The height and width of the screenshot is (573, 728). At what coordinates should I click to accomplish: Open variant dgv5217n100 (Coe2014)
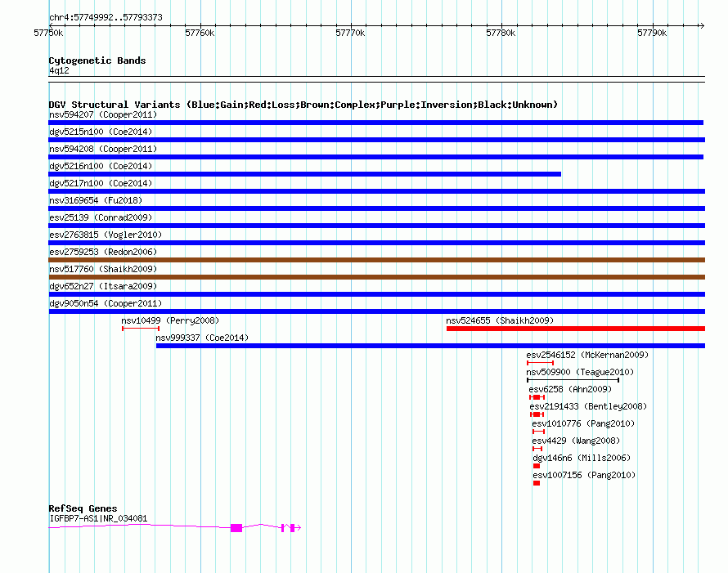pos(101,183)
